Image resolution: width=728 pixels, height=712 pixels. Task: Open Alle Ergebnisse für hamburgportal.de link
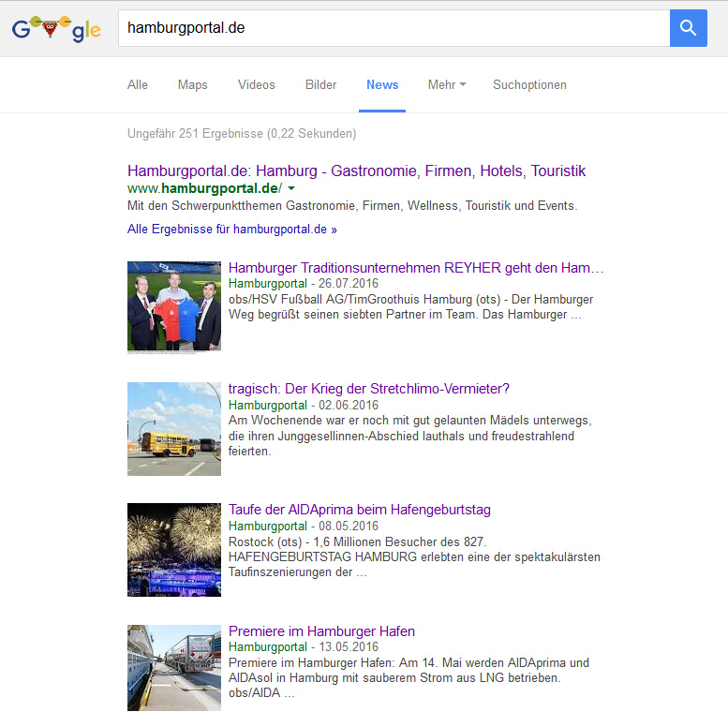tap(232, 230)
